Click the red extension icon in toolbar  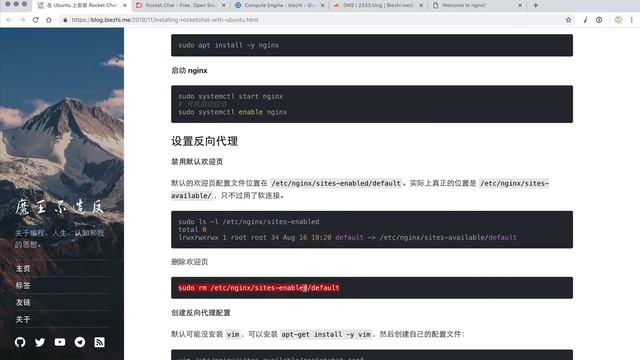tap(585, 20)
